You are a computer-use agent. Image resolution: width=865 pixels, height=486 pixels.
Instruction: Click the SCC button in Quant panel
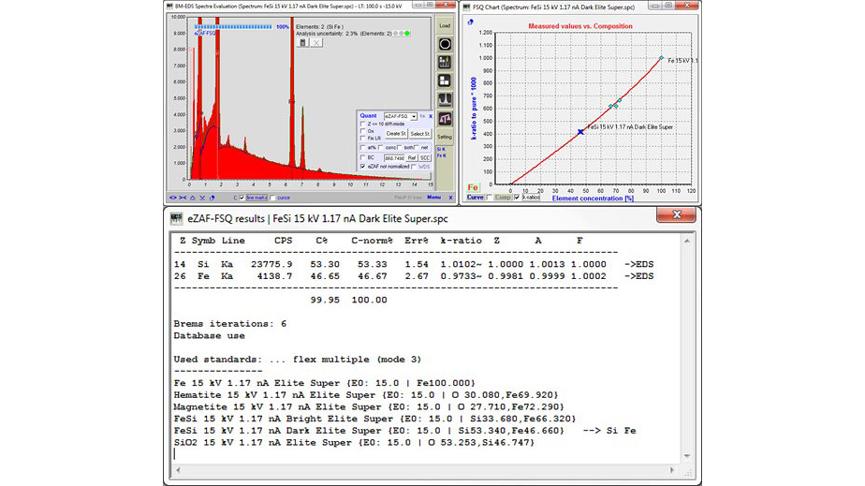coord(425,158)
